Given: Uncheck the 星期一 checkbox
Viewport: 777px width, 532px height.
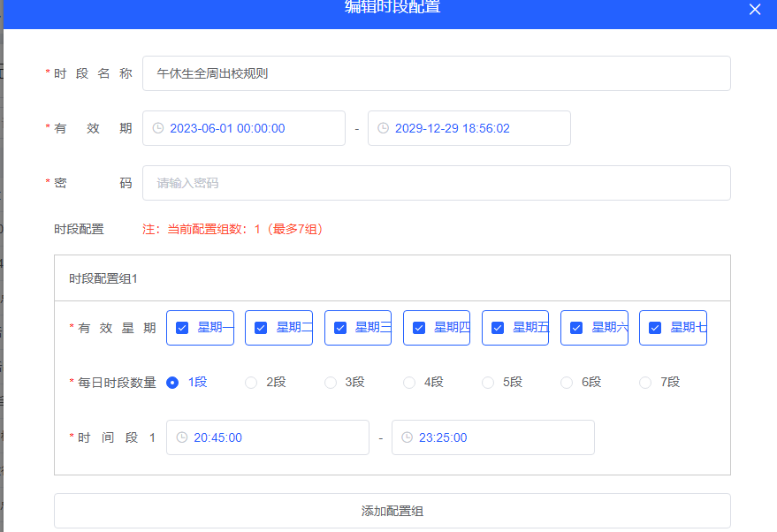Looking at the screenshot, I should tap(182, 328).
